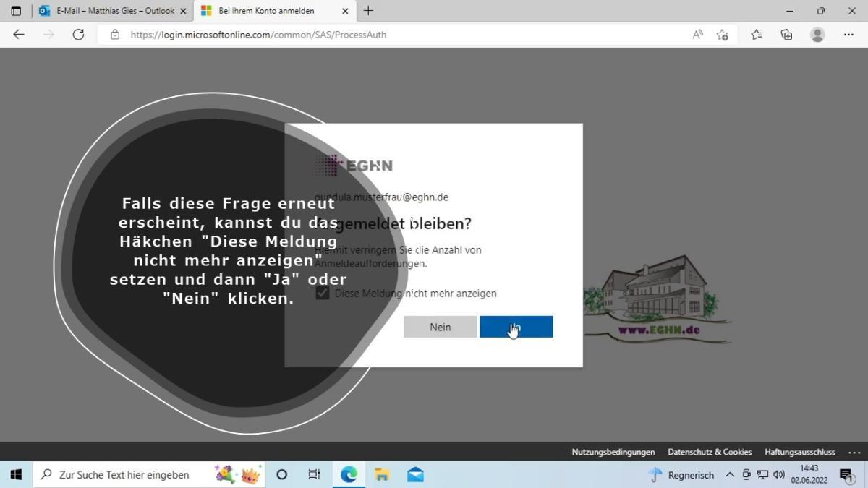
Task: Open the Favorites list icon
Action: (757, 35)
